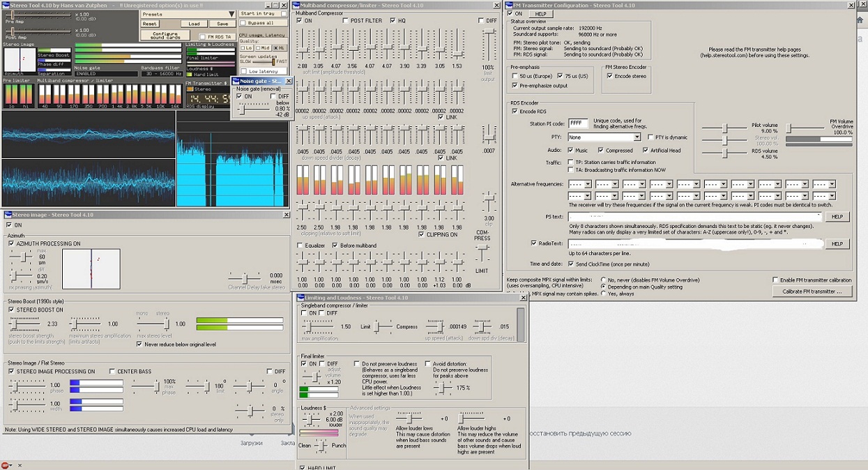Screen dimensions: 868x470
Task: Toggle CLIPPING ON checkbox
Action: click(421, 235)
